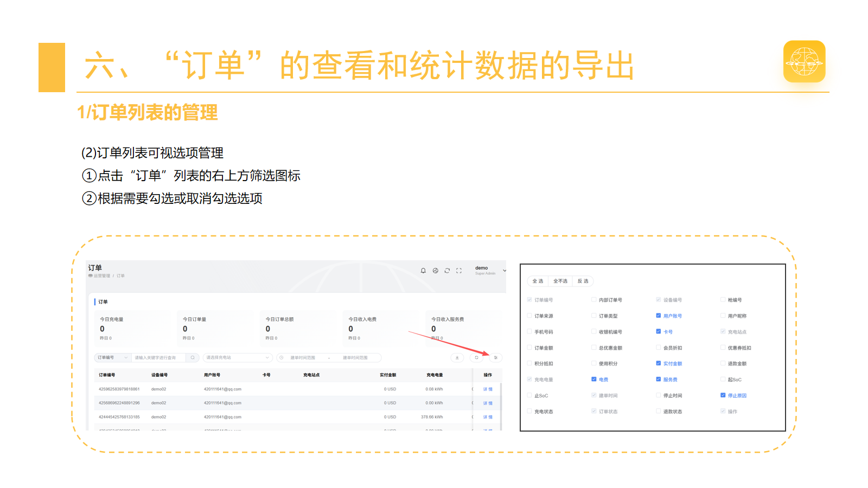Click email cell 420111641@qq.com in first row
This screenshot has width=868, height=488.
222,389
